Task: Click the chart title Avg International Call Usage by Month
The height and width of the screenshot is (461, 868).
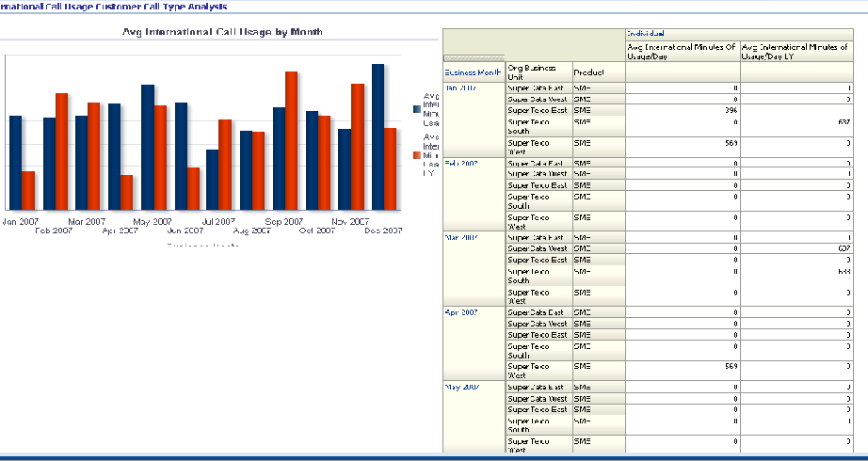Action: tap(222, 32)
